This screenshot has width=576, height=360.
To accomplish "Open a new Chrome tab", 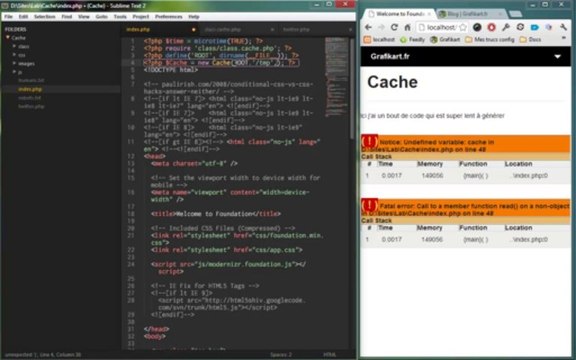I will tap(515, 14).
